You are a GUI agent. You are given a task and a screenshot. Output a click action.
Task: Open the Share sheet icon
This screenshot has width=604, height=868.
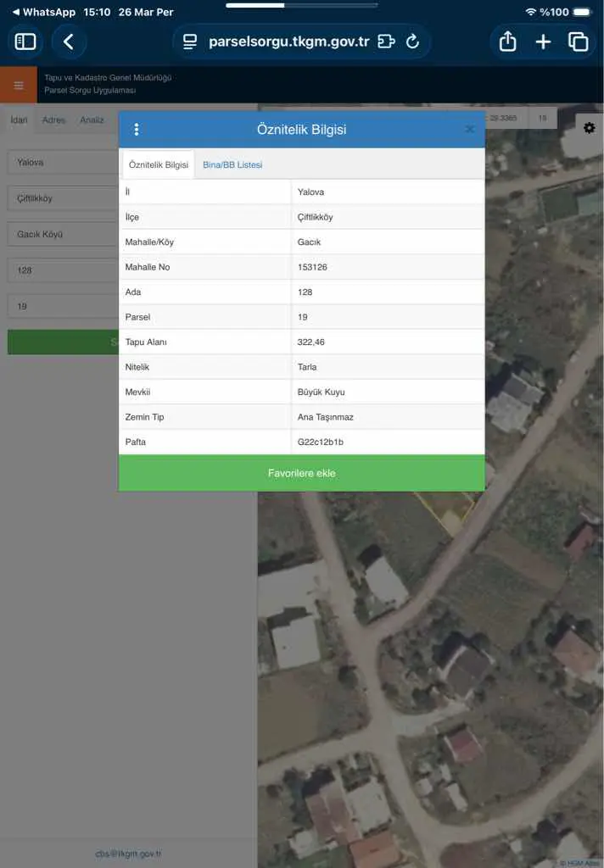click(x=507, y=42)
